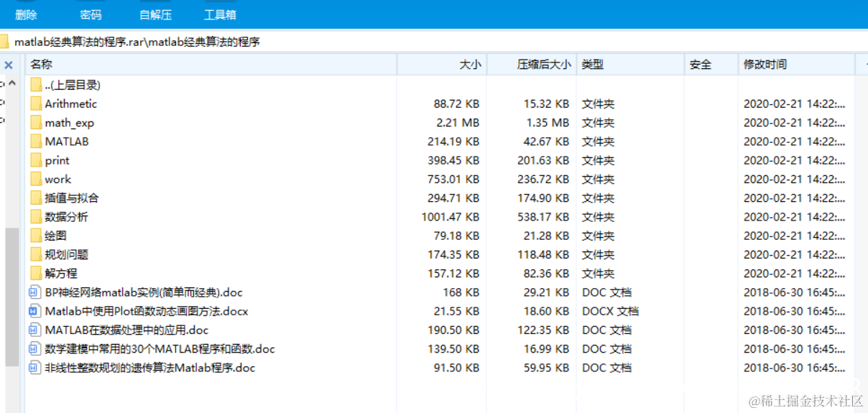868x413 pixels.
Task: Click the 538.17 KB compressed size cell
Action: click(543, 217)
